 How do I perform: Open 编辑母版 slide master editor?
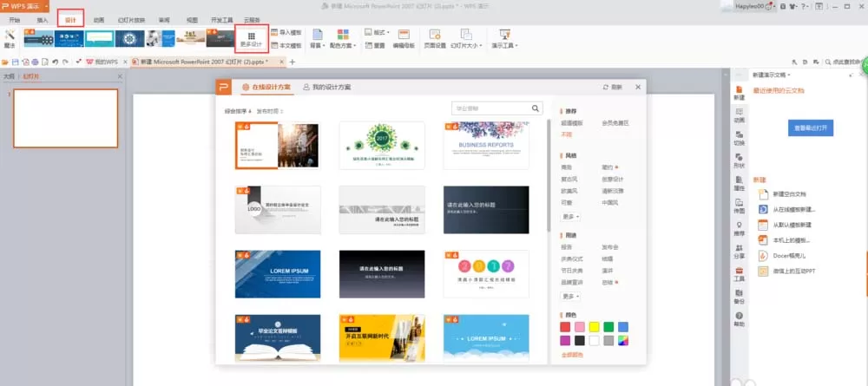pyautogui.click(x=404, y=39)
